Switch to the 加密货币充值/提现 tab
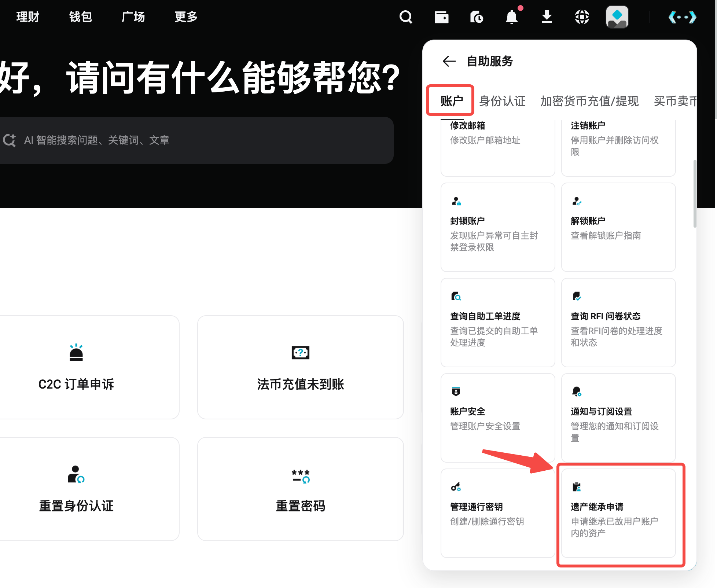The height and width of the screenshot is (588, 717). tap(589, 101)
